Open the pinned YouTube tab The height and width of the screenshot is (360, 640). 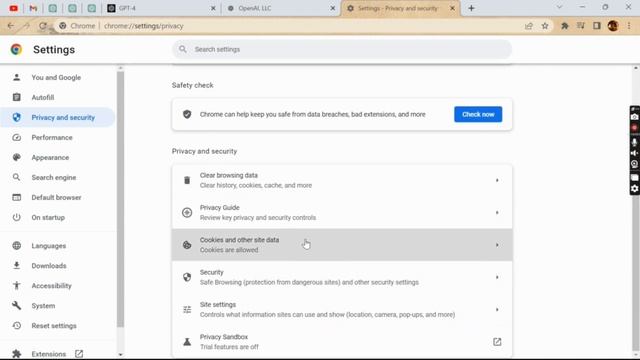[13, 8]
